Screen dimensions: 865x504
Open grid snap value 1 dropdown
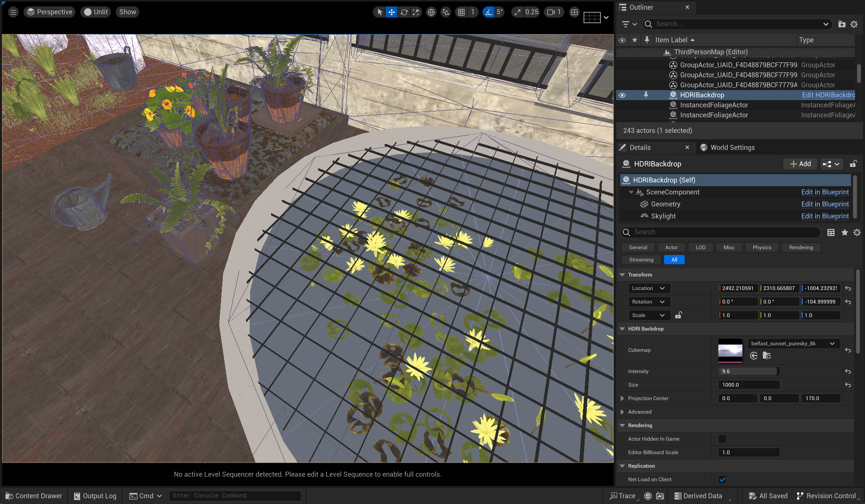pyautogui.click(x=473, y=12)
